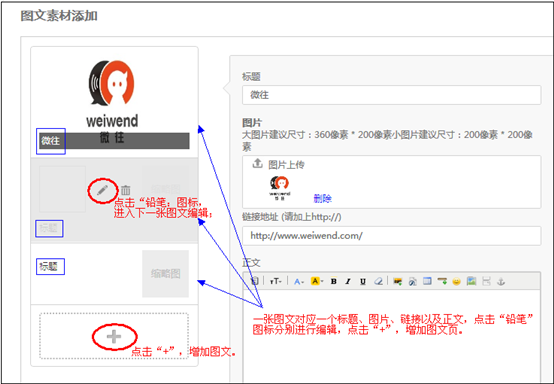Click the pencil edit icon on second article

click(x=102, y=190)
